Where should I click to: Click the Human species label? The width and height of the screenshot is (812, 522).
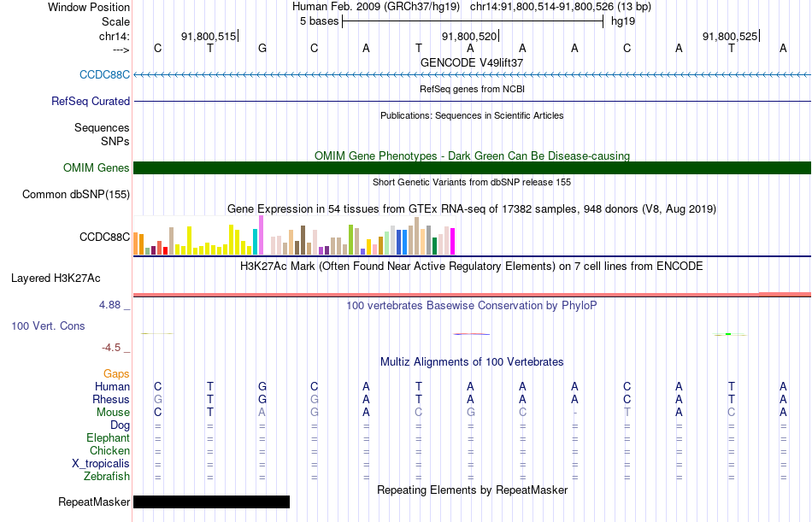click(112, 387)
